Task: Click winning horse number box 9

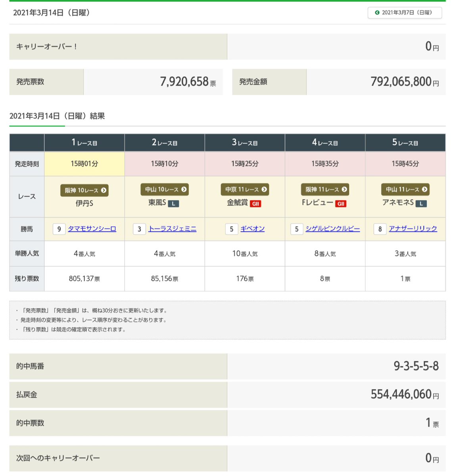Action: coord(59,229)
